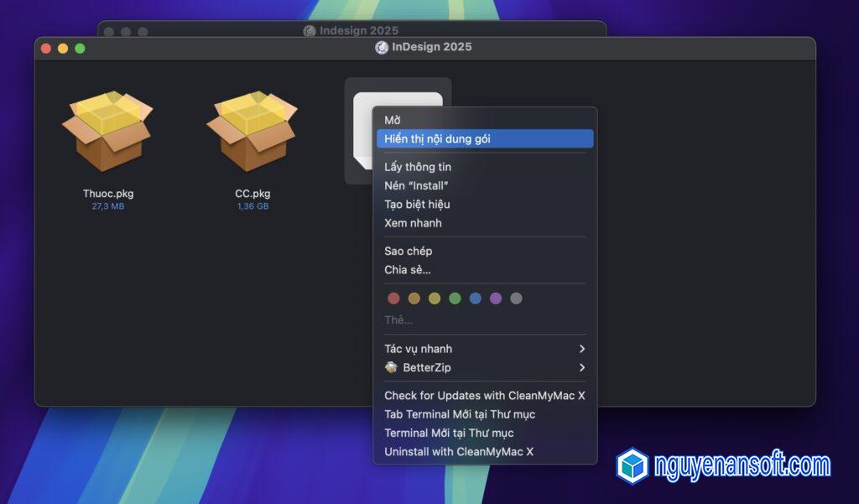Choose "Sao chép" to copy the item
The image size is (859, 504).
(x=409, y=251)
